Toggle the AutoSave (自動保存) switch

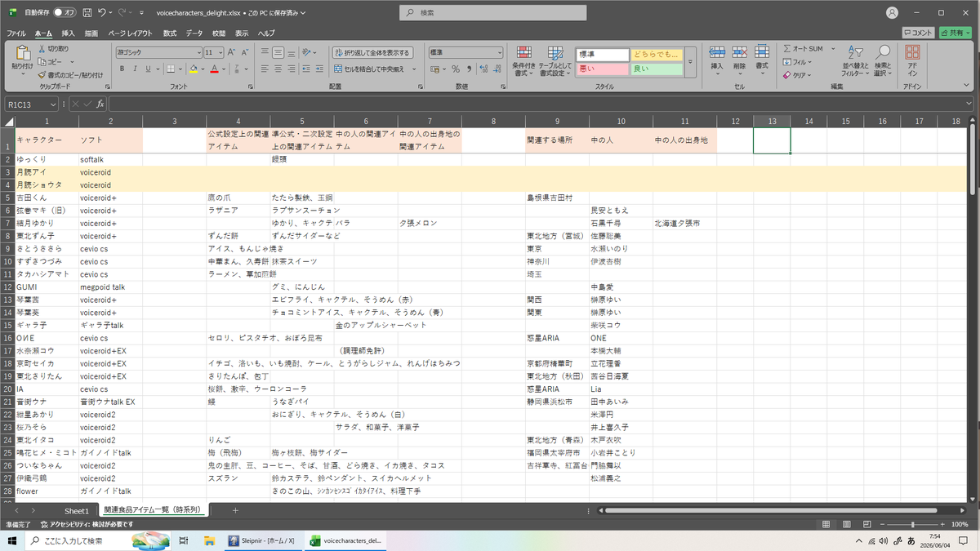(65, 13)
